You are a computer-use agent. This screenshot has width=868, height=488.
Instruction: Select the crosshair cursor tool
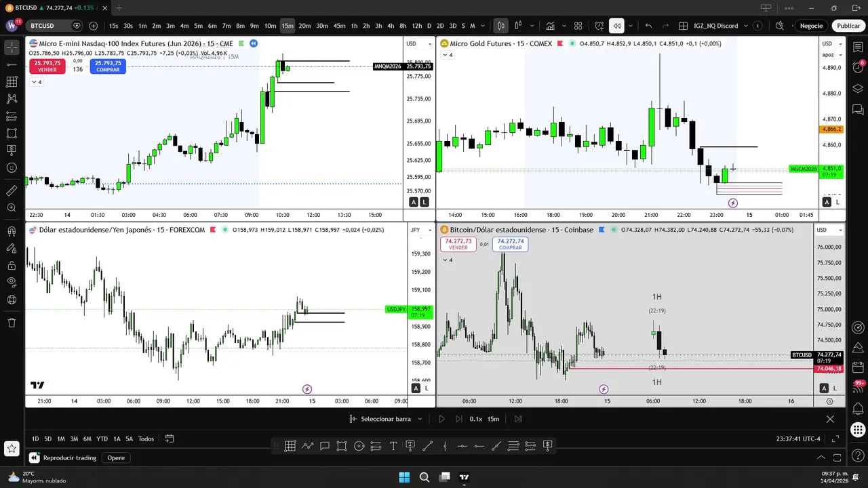(12, 47)
